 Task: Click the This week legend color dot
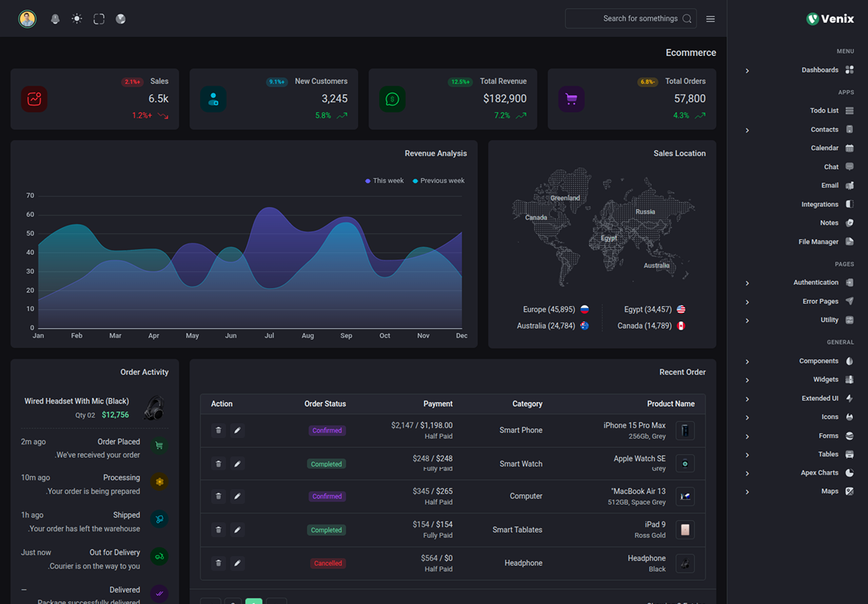coord(368,181)
